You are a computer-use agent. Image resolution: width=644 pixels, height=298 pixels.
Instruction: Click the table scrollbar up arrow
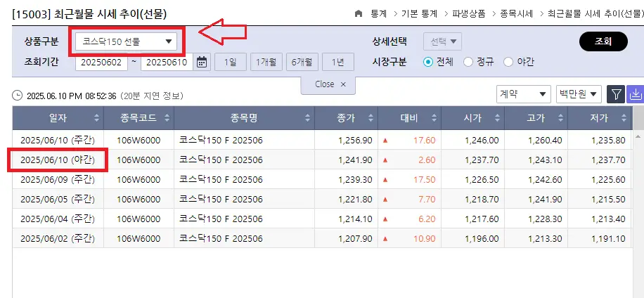(638, 136)
